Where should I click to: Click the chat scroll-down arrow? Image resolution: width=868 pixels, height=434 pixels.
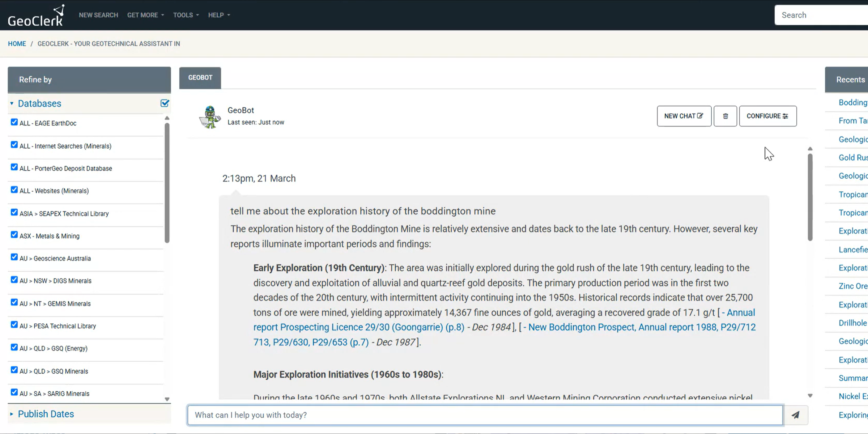[x=810, y=396]
